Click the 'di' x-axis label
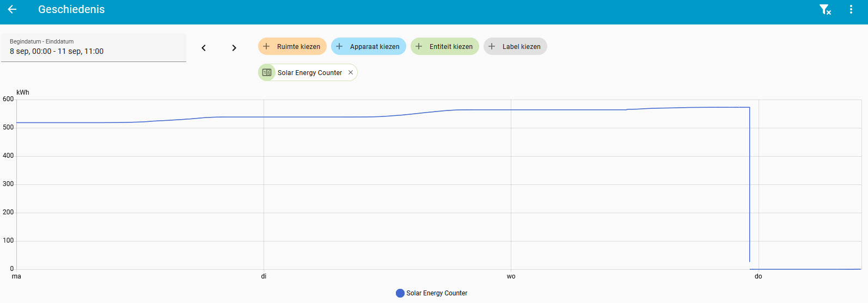This screenshot has width=868, height=303. pos(264,276)
